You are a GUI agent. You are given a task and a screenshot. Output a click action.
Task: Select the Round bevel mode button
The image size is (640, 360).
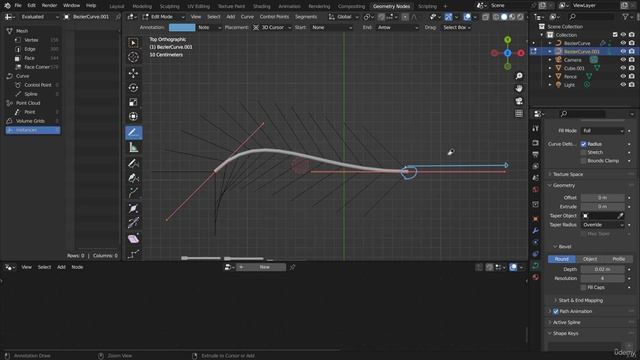pyautogui.click(x=562, y=259)
